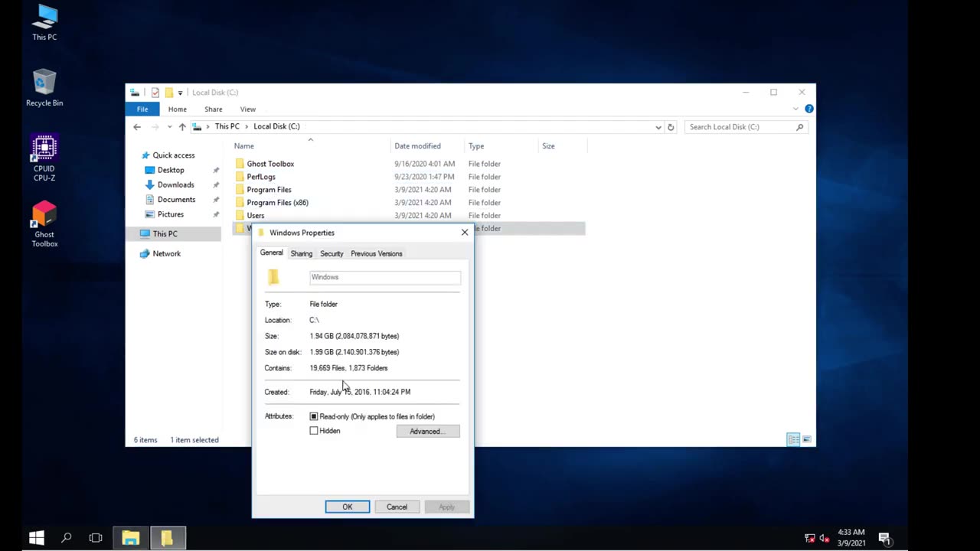The height and width of the screenshot is (551, 980).
Task: Select Quick access in navigation pane
Action: click(174, 155)
